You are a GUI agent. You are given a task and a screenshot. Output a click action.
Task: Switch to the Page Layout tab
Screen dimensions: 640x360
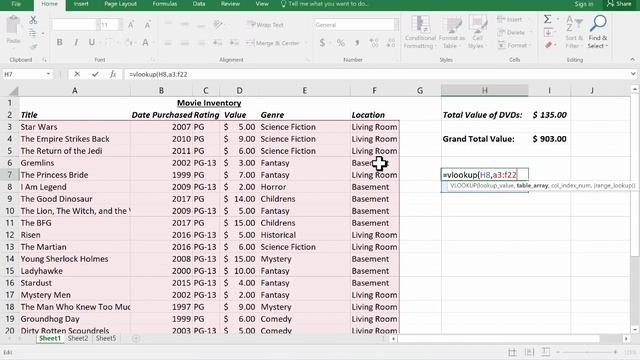pyautogui.click(x=120, y=4)
